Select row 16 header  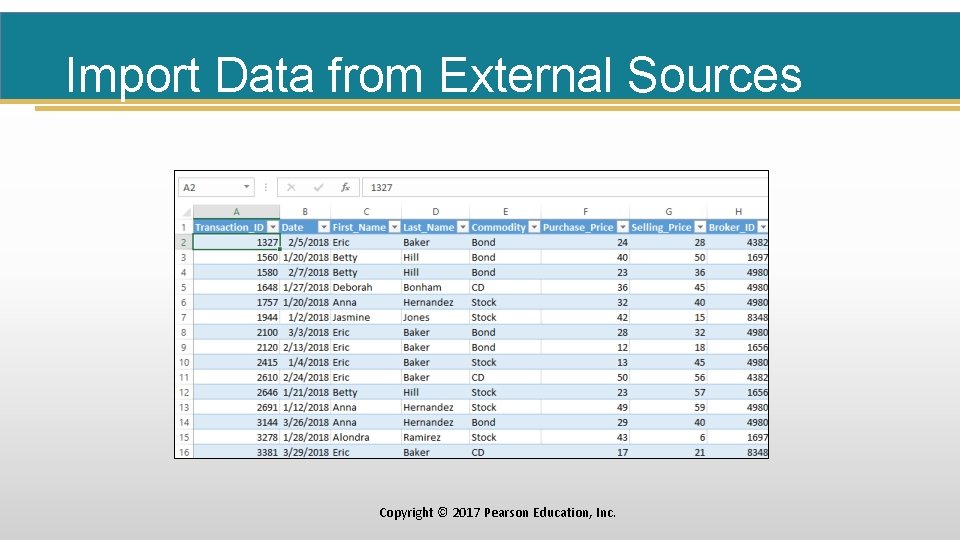[x=184, y=452]
